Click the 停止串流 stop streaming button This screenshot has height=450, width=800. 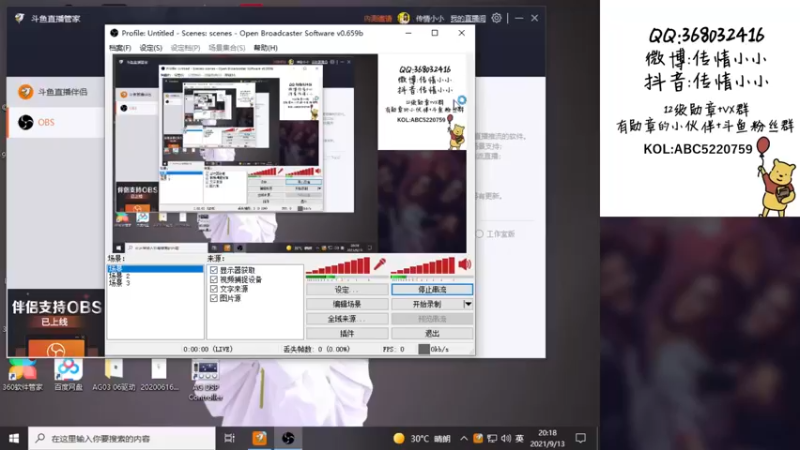click(x=432, y=289)
